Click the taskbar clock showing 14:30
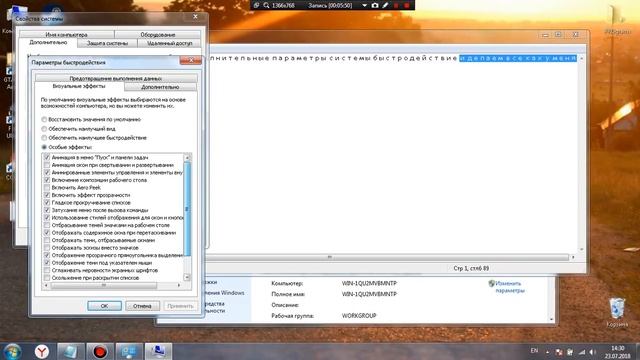Screen dimensions: 640x360 (x=617, y=352)
